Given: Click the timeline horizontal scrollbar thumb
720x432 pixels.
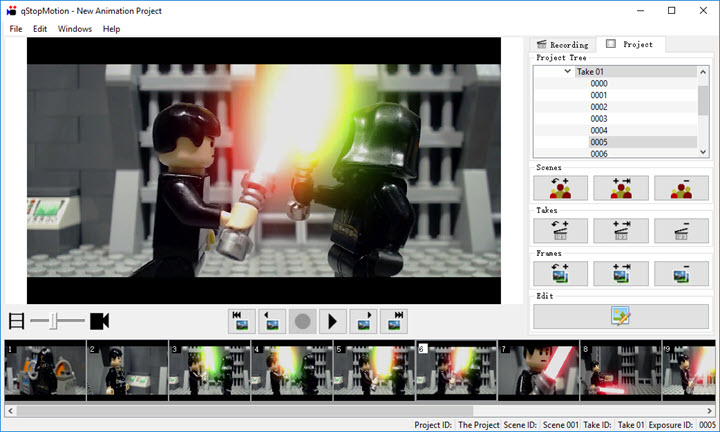Looking at the screenshot, I should click(x=245, y=410).
